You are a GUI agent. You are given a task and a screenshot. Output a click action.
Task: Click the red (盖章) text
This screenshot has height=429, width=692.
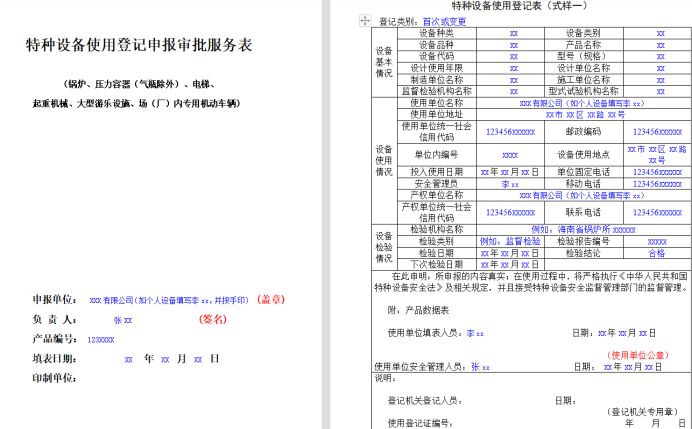pos(271,299)
